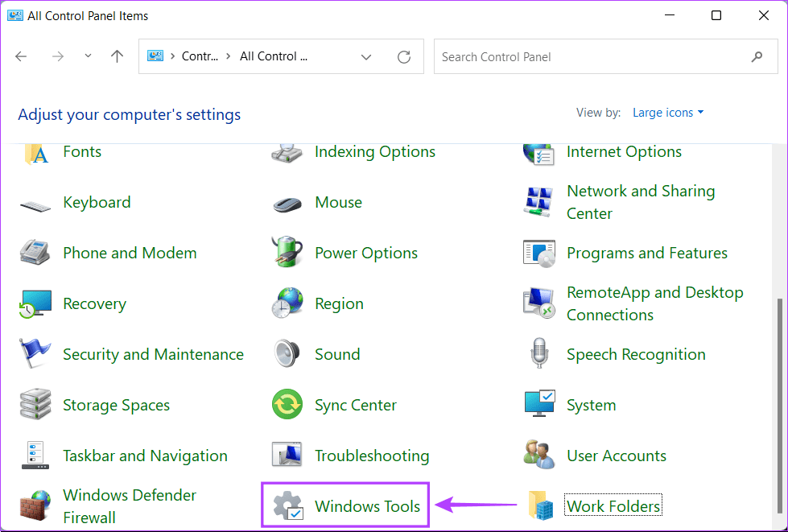Click the Refresh button in address bar
Viewport: 788px width, 532px height.
click(404, 57)
